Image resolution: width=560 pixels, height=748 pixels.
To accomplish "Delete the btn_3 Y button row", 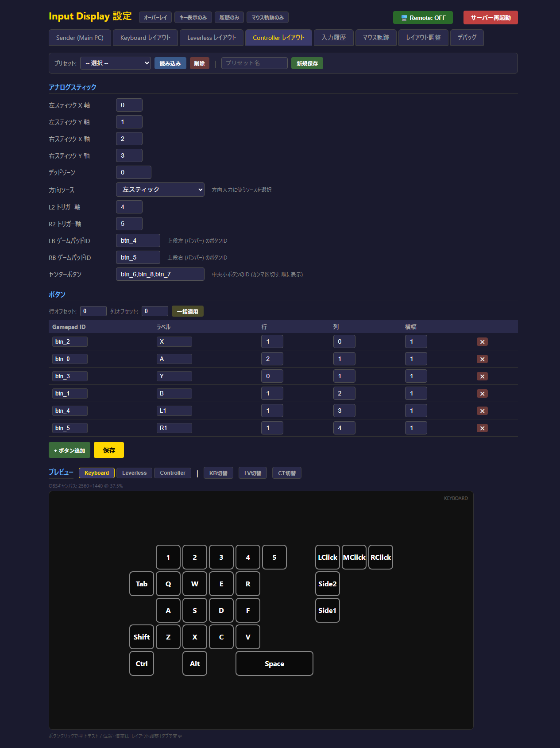I will (x=482, y=376).
